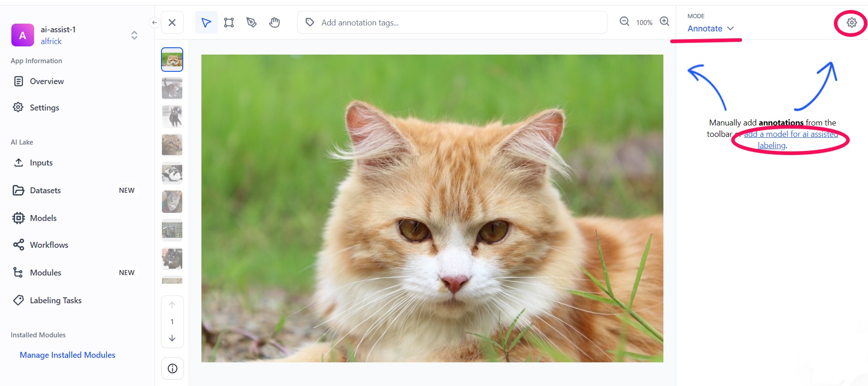Click the zoom out magnifier icon
Viewport: 868px width, 386px height.
(624, 22)
